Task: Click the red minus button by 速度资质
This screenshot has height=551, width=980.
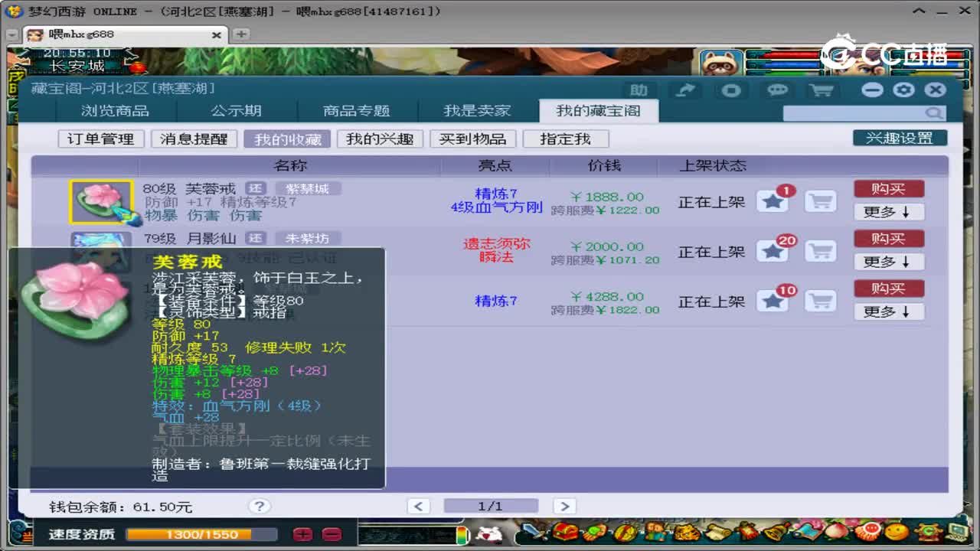Action: (x=332, y=534)
